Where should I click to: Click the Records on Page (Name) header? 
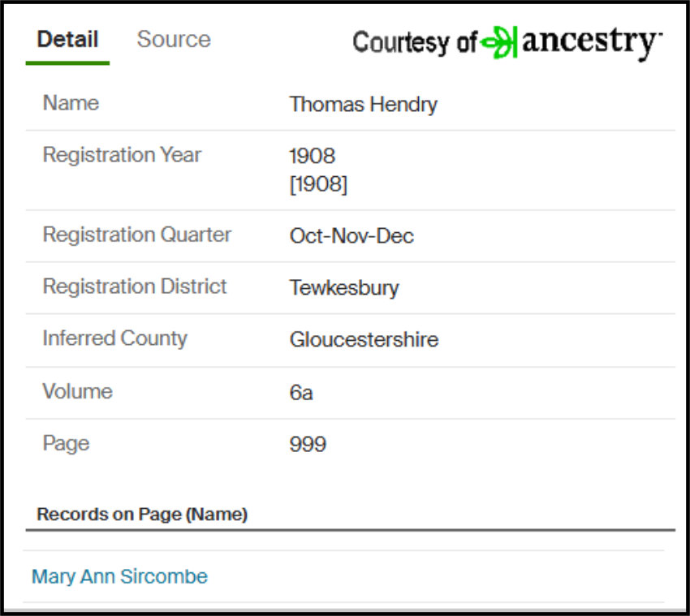tap(142, 515)
